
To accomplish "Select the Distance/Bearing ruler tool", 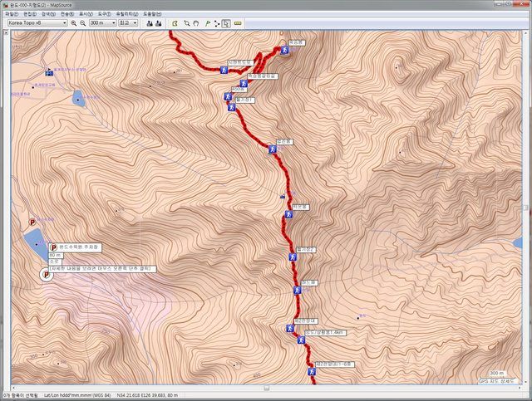I will click(238, 23).
